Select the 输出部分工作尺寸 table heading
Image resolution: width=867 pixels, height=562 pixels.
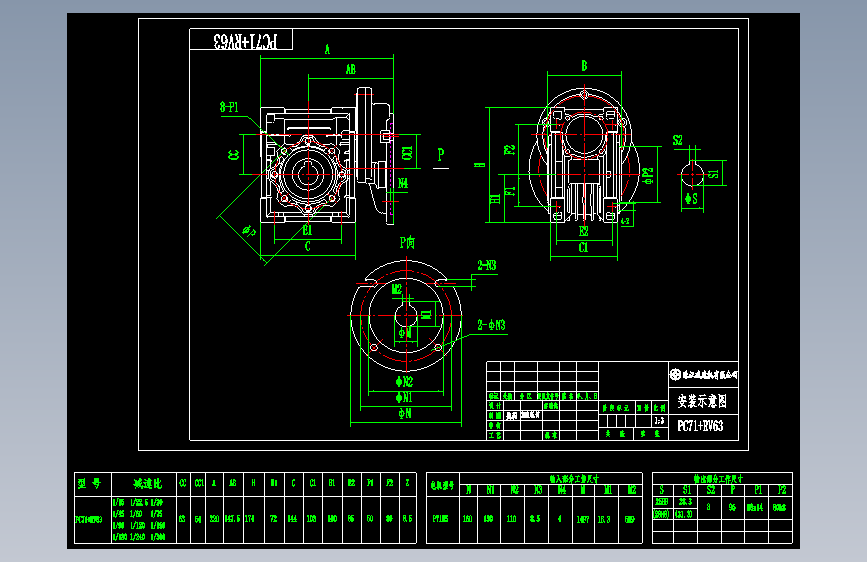[718, 478]
